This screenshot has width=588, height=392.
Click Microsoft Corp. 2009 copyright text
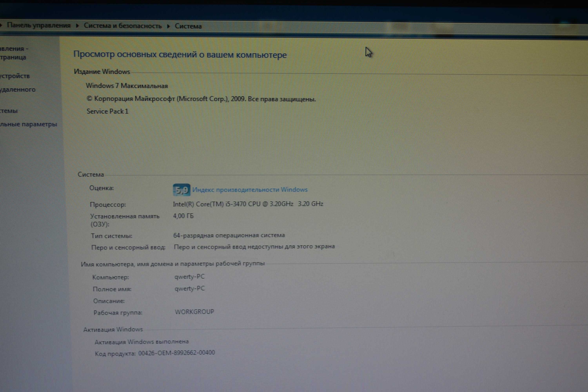tap(201, 99)
